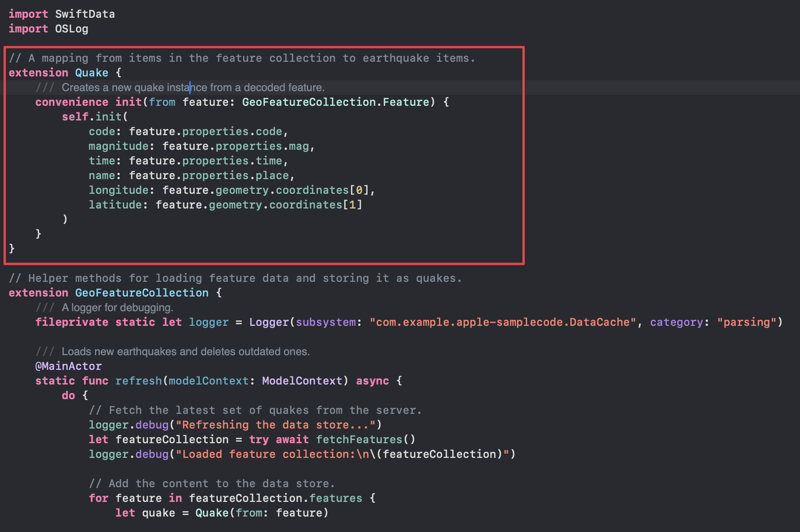Viewport: 800px width, 532px height.
Task: Click the @MainActor attribute
Action: click(x=68, y=366)
